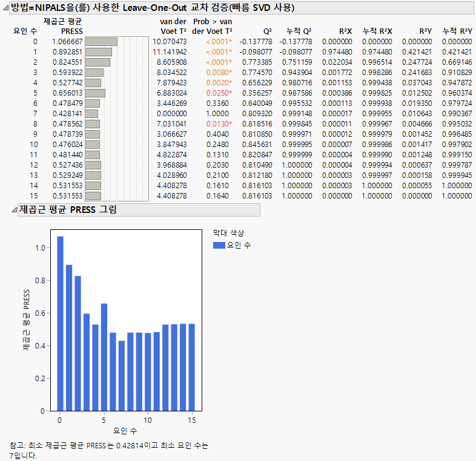Click the probability value 1.0000
Viewport: 476px width, 461px height.
(217, 113)
